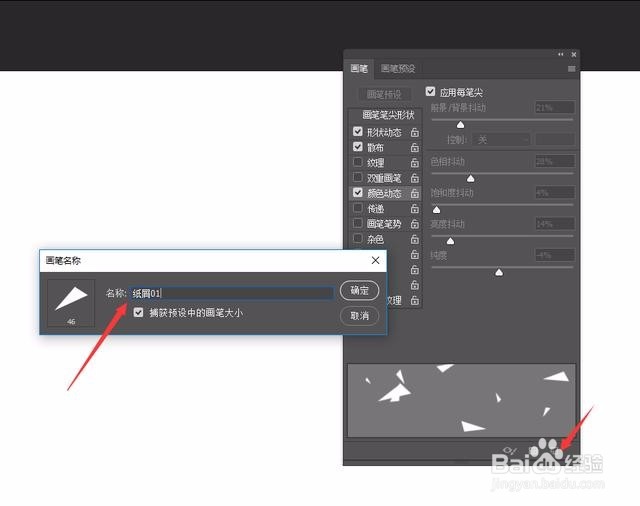Close the 画笔名称 dialog with its X
Image resolution: width=640 pixels, height=506 pixels.
[376, 260]
